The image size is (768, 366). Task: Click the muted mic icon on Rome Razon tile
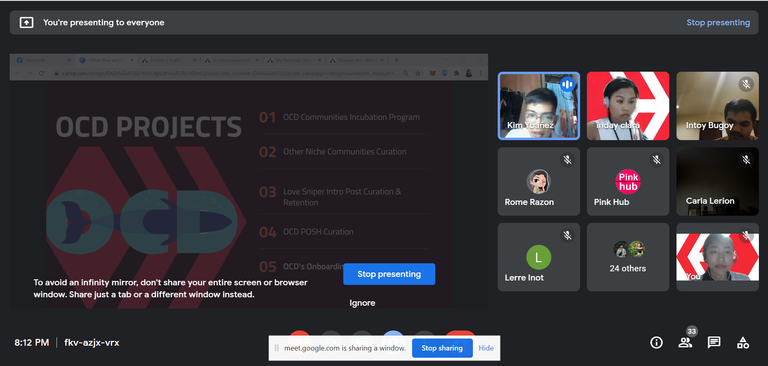567,160
